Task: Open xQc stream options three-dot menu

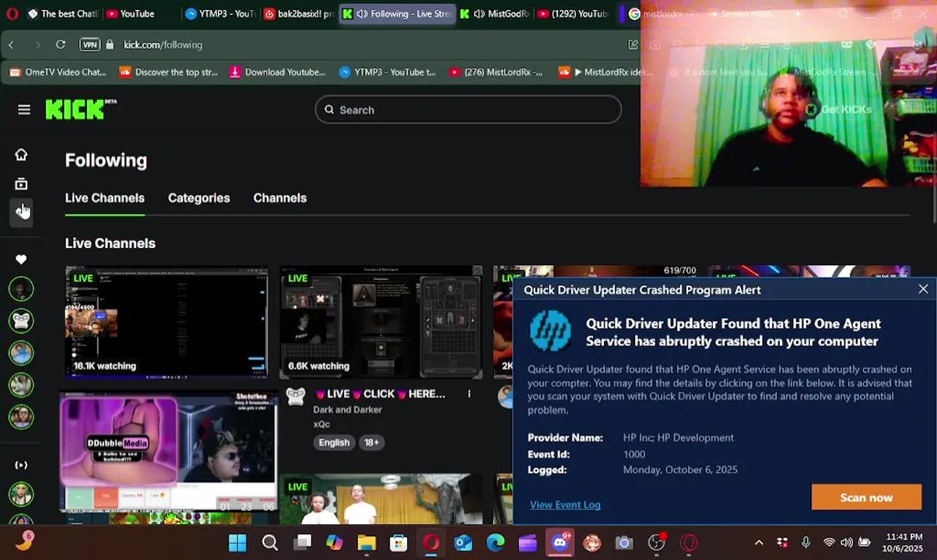Action: coord(469,394)
